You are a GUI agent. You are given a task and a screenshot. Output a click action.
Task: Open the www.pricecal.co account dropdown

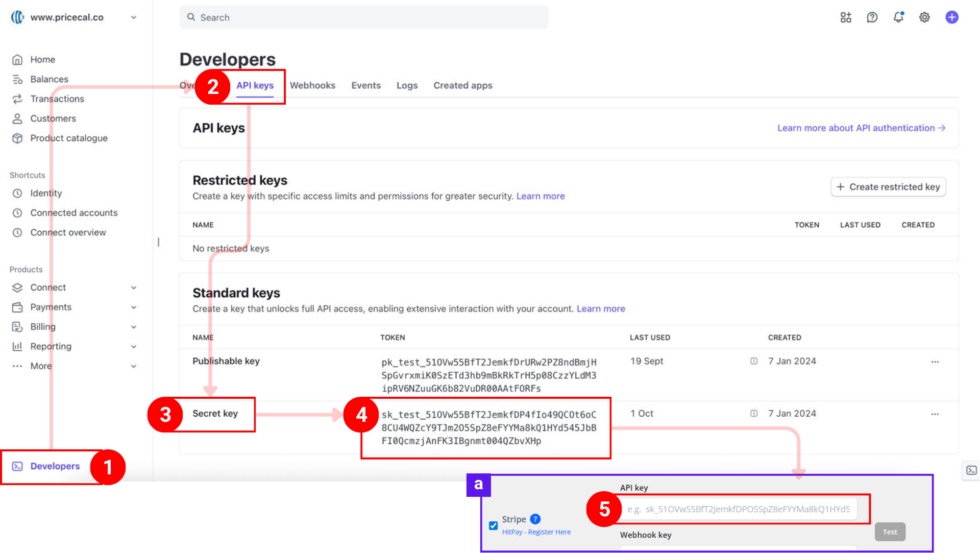(x=134, y=17)
